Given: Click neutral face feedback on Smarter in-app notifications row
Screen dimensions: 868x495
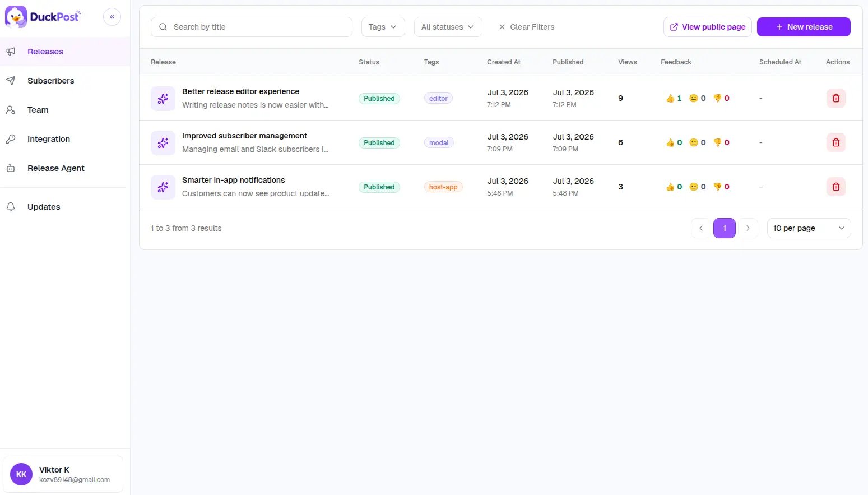Looking at the screenshot, I should tap(697, 187).
